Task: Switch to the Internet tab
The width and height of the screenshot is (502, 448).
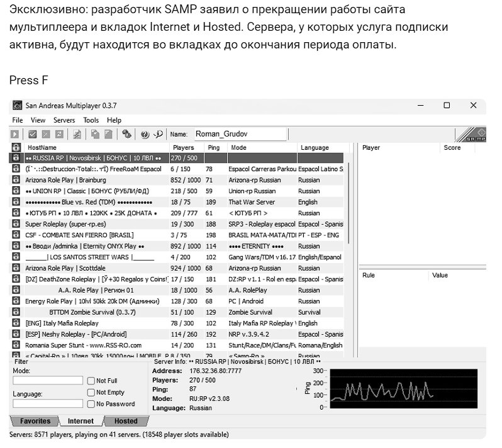Action: 81,421
